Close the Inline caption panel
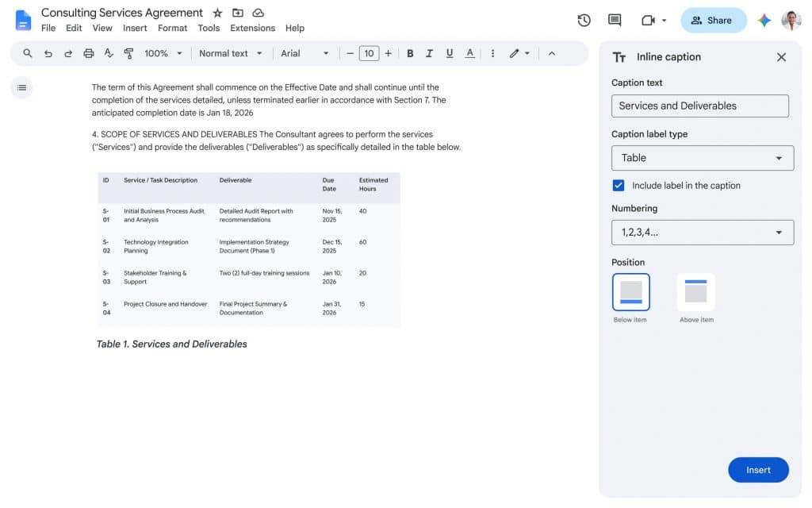The height and width of the screenshot is (508, 812). click(x=781, y=57)
